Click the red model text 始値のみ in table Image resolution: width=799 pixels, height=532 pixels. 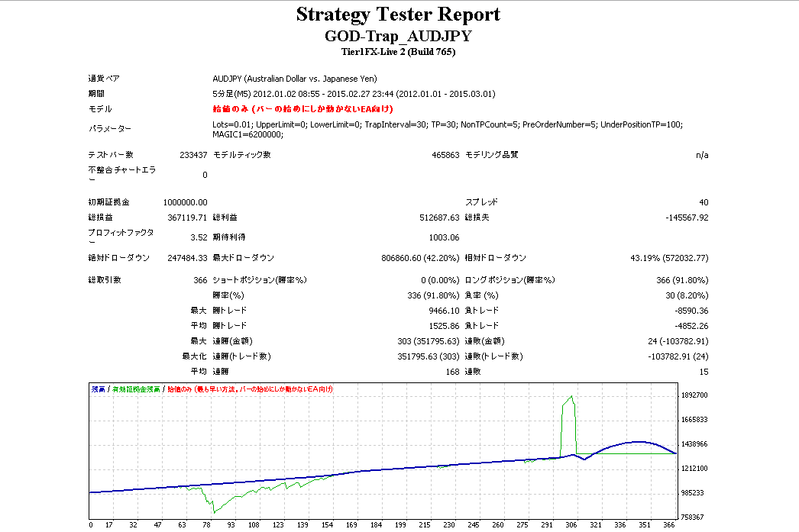302,109
